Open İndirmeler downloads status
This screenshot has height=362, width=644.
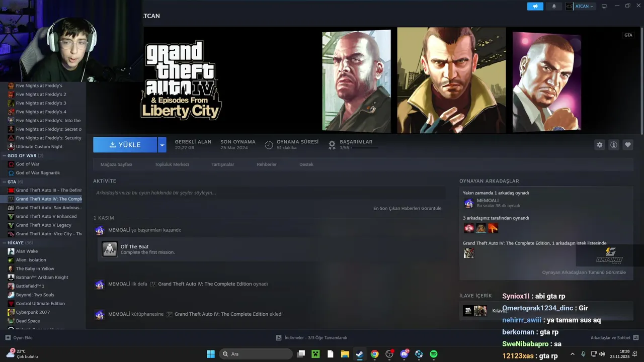pyautogui.click(x=311, y=338)
